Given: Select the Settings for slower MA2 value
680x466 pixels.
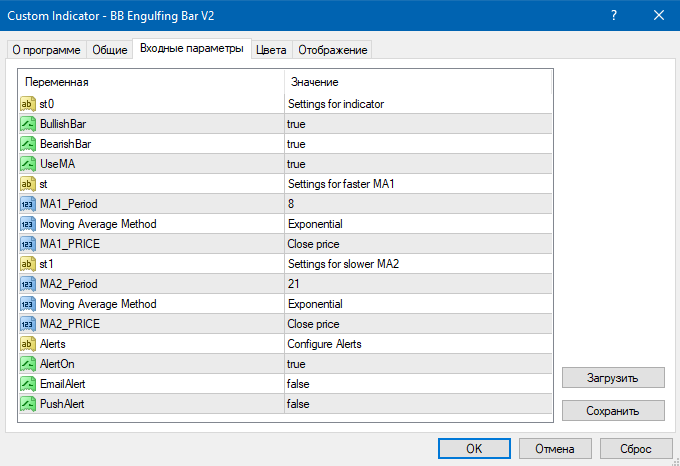Looking at the screenshot, I should point(343,264).
